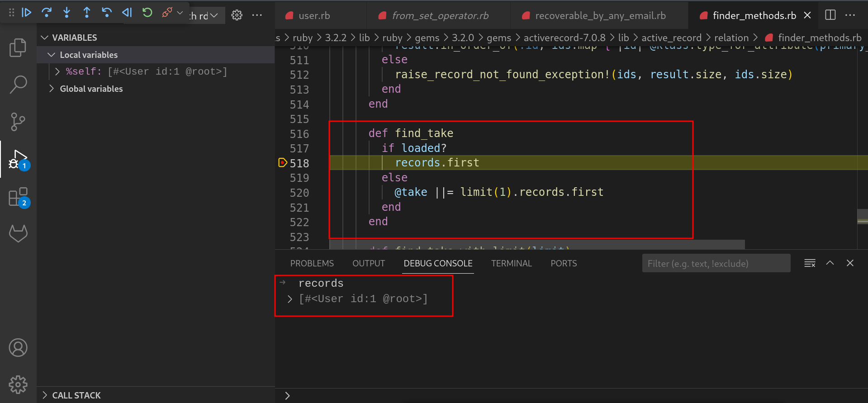Open the Run and Debug view

[18, 159]
